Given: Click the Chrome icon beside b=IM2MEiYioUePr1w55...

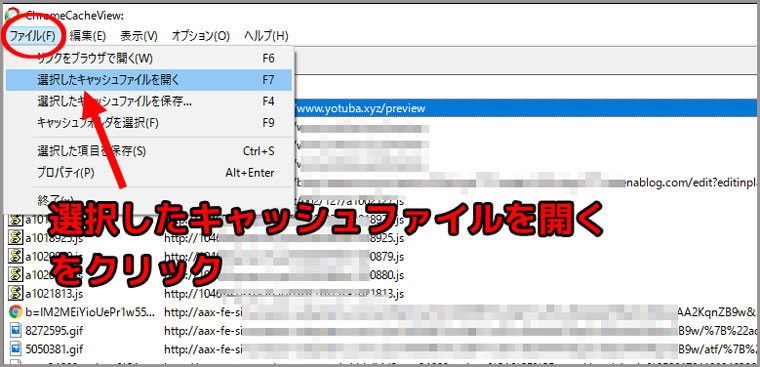Looking at the screenshot, I should pos(16,312).
